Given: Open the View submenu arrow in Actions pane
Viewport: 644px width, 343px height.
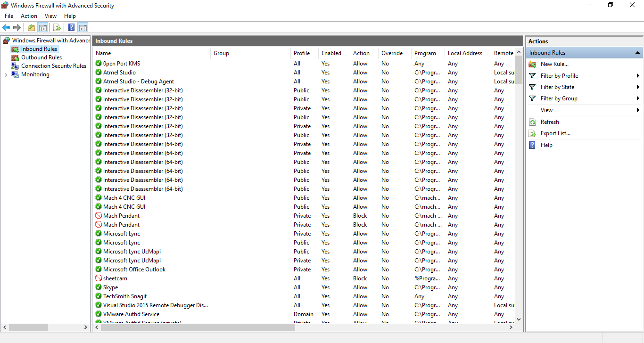Looking at the screenshot, I should (x=638, y=110).
